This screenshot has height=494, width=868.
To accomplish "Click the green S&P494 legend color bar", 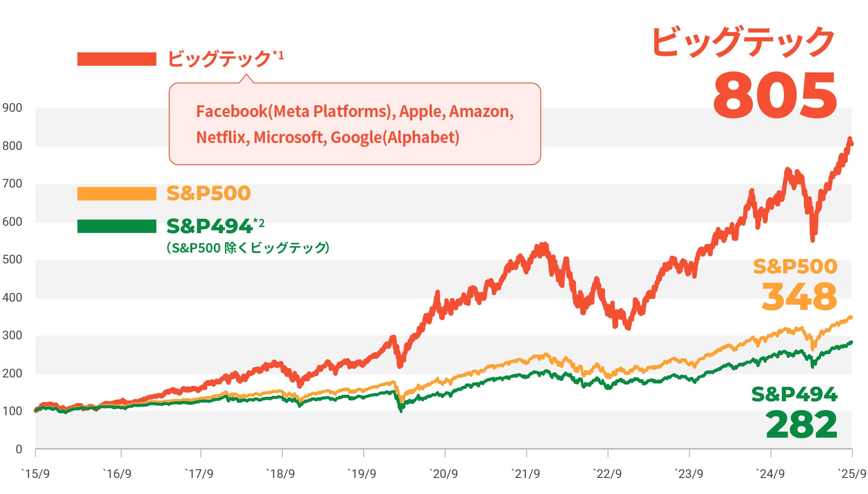I will [117, 226].
